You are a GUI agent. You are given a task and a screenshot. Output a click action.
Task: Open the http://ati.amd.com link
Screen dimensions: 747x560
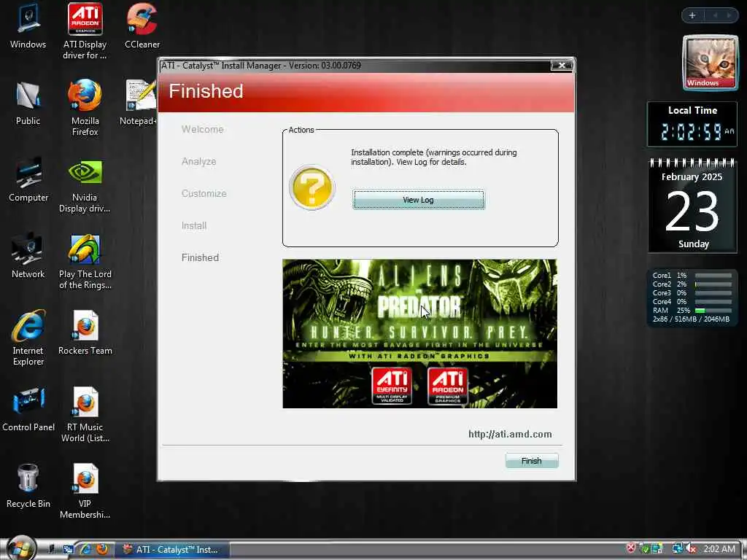510,434
